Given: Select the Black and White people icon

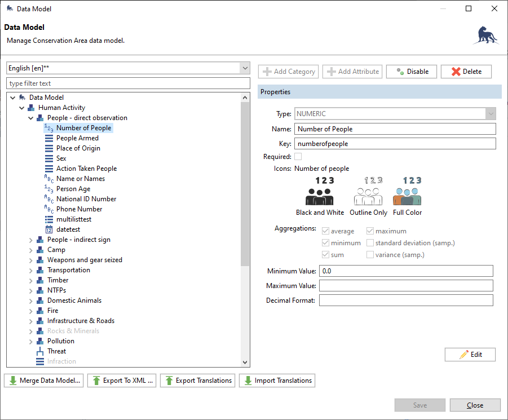Looking at the screenshot, I should [x=319, y=191].
